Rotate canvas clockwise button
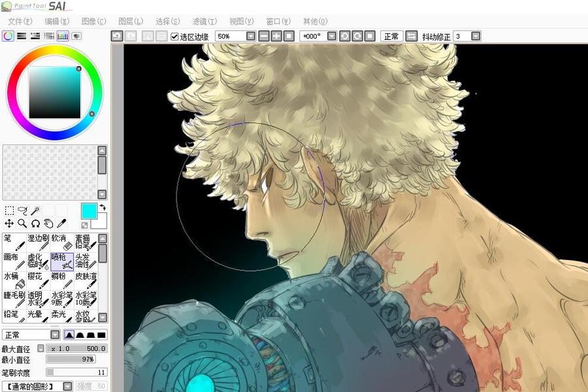 357,36
